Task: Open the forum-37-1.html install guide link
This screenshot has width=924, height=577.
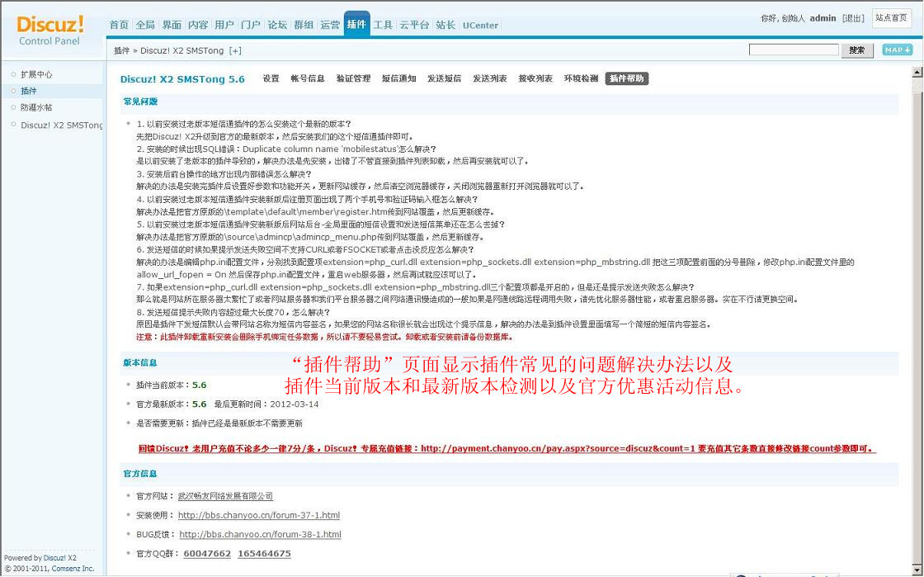Action: coord(259,515)
